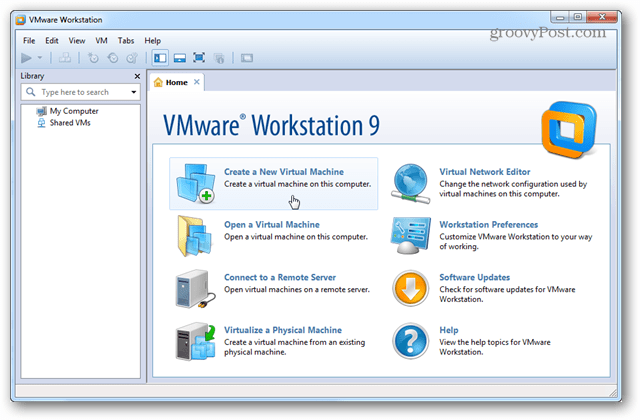This screenshot has width=640, height=420.
Task: Click the Help link on Home page
Action: [449, 330]
